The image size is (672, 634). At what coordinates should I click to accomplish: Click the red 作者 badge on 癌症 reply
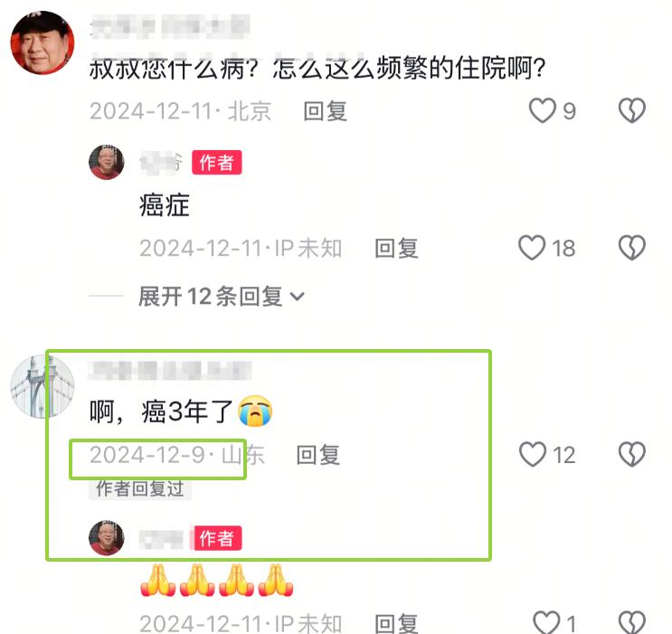[216, 163]
